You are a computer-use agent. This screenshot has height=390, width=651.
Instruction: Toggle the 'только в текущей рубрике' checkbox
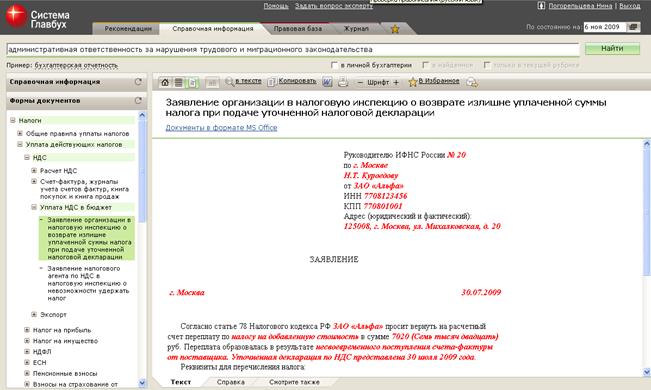click(487, 65)
